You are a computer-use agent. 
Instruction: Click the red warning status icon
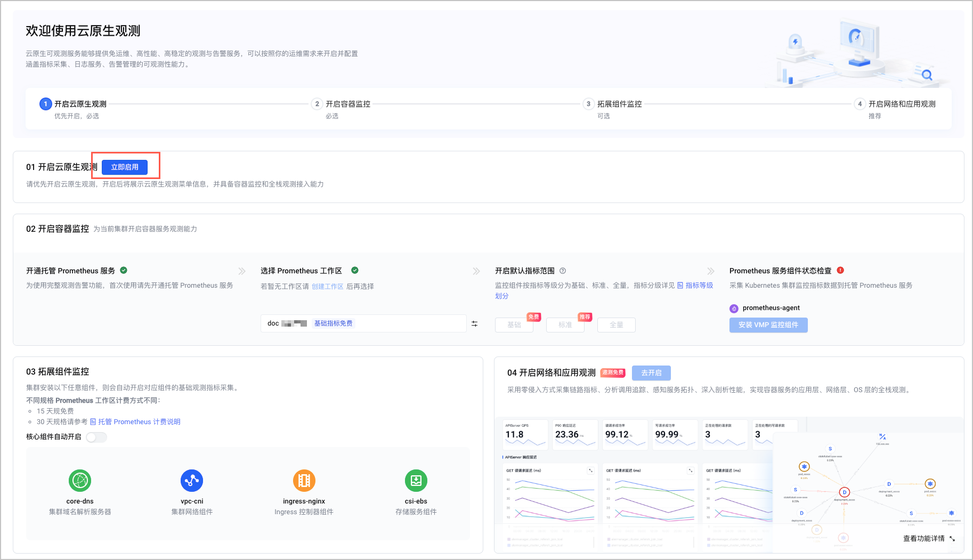coord(840,270)
